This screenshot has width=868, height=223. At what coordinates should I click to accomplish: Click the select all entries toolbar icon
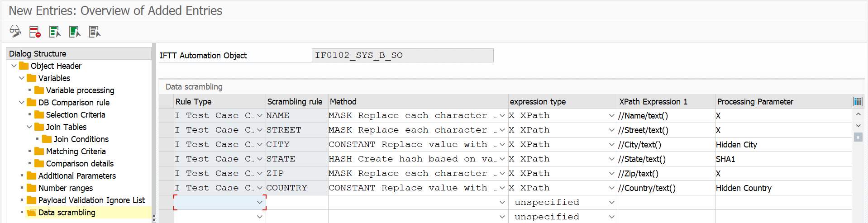(55, 31)
